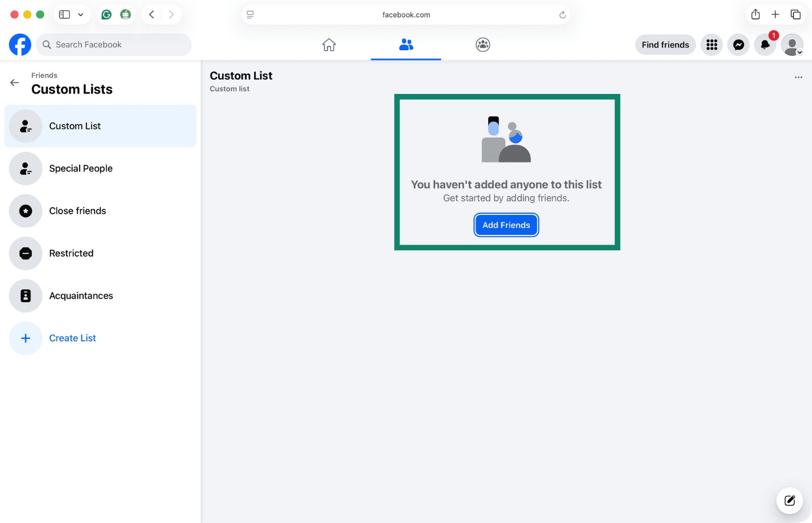Click the new message compose icon
Screen dimensions: 812x523
pos(789,501)
